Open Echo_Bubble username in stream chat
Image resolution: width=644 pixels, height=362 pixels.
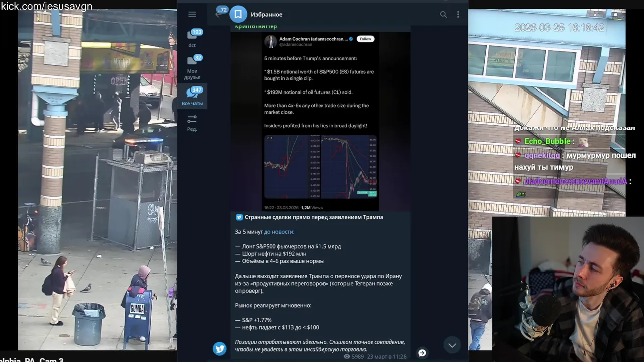click(x=547, y=141)
